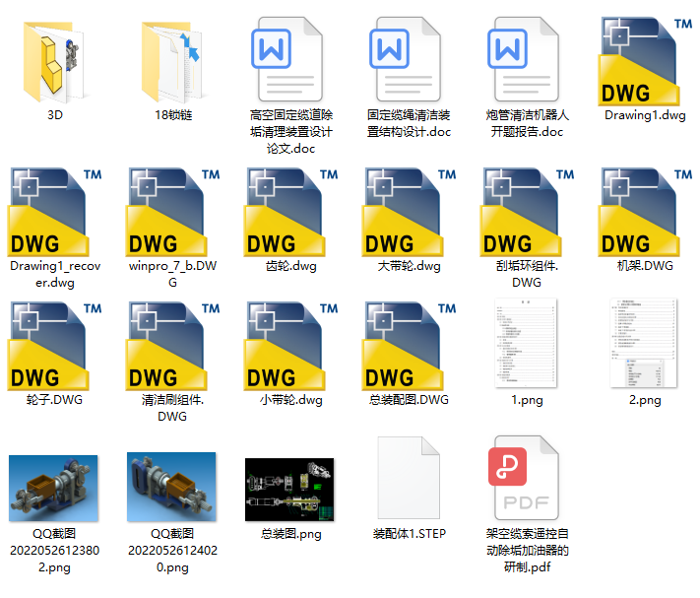Click the 刮垢环组件.DWG file
The width and height of the screenshot is (700, 598).
pos(527,212)
